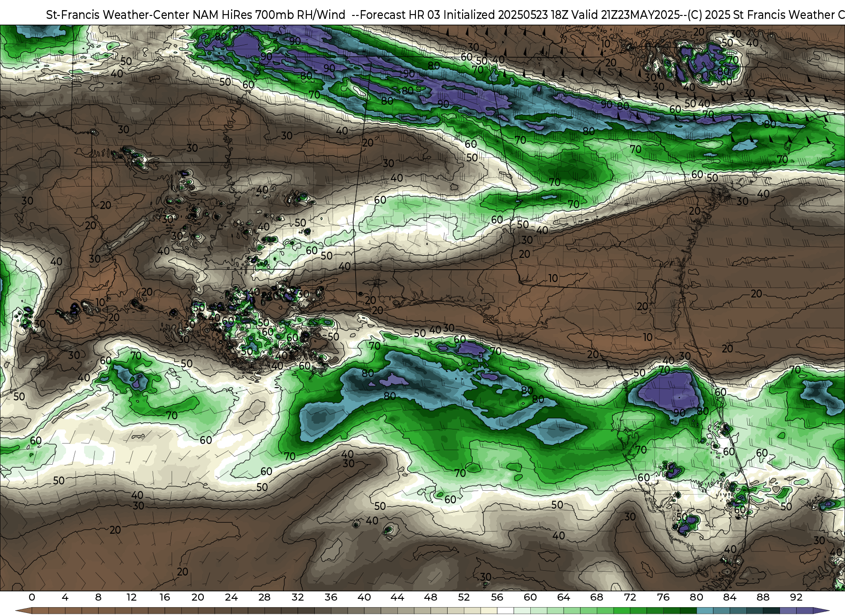The image size is (845, 616).
Task: Click the '16' tick label on the colorbar
Action: pyautogui.click(x=165, y=597)
